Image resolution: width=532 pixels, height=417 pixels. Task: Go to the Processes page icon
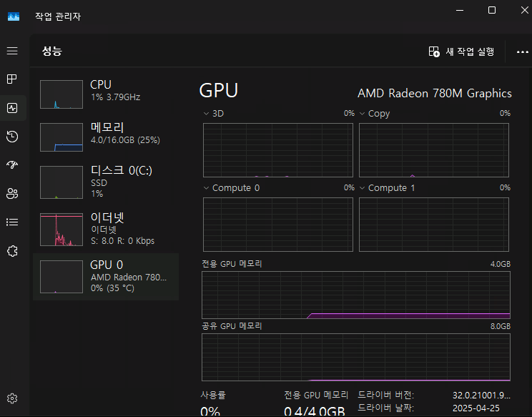(12, 79)
